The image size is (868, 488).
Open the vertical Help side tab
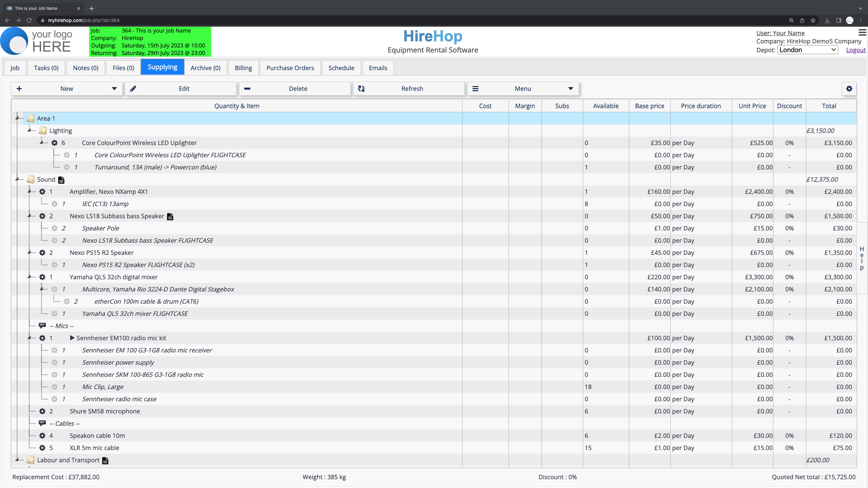click(862, 258)
